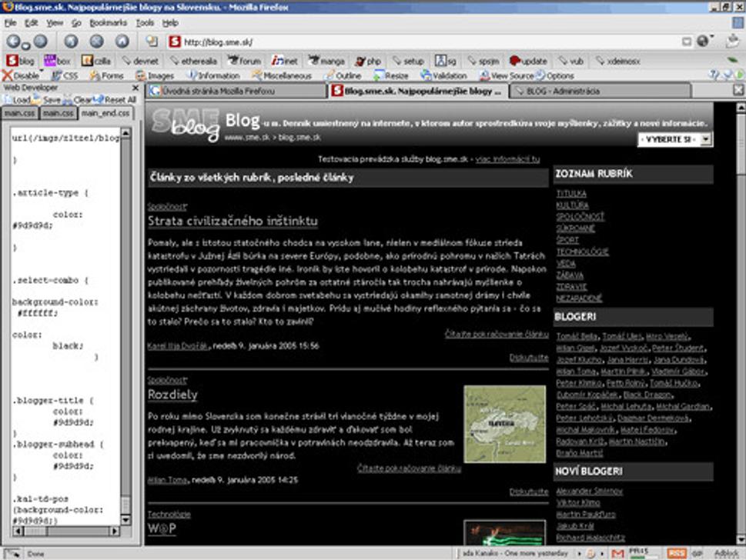
Task: Open the 'inet' bookmark
Action: (x=285, y=61)
